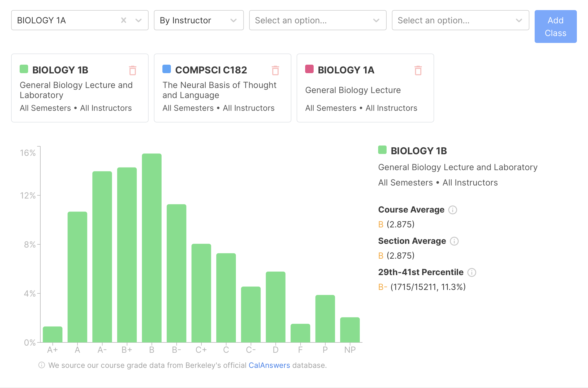Expand the last Select an option dropdown
This screenshot has height=388, width=588.
tap(460, 20)
